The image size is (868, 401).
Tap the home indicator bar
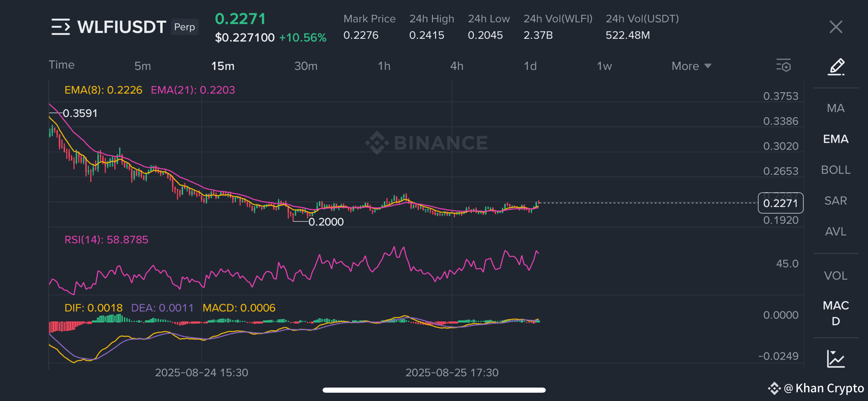click(x=434, y=390)
